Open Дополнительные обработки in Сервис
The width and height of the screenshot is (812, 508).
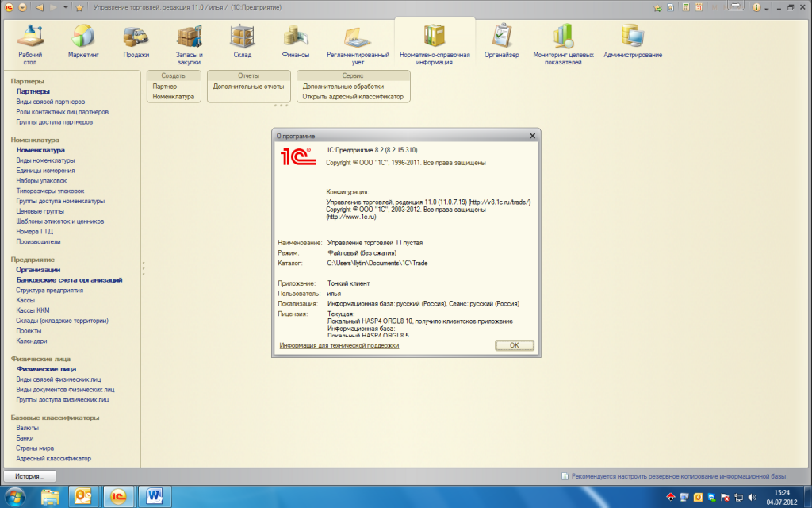tap(343, 87)
